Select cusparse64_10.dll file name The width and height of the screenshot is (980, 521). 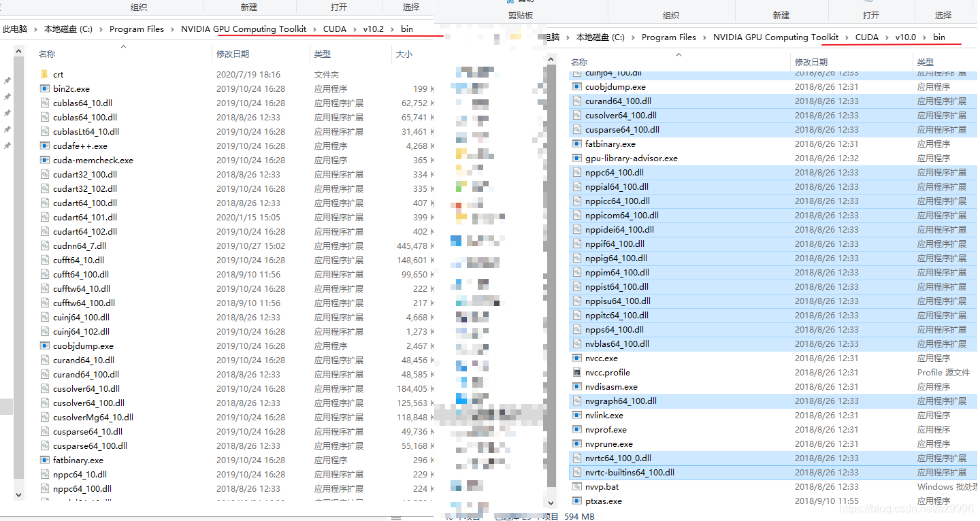(x=88, y=431)
